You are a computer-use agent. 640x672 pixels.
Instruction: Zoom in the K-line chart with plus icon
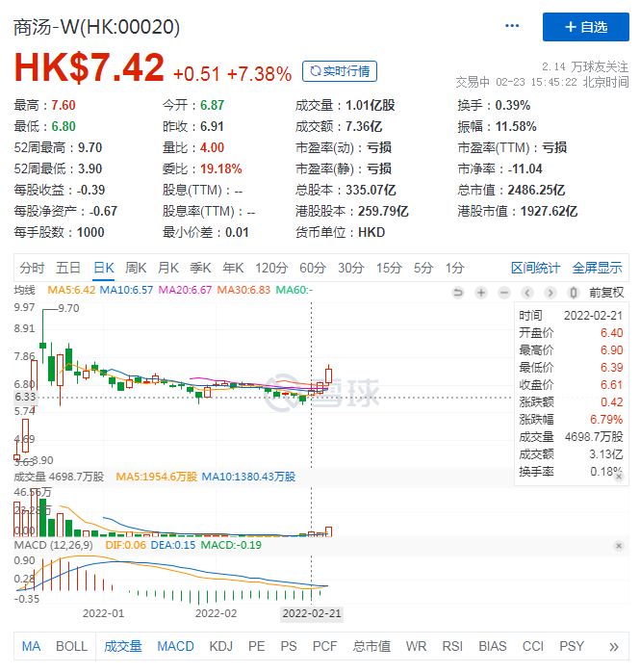click(x=481, y=292)
